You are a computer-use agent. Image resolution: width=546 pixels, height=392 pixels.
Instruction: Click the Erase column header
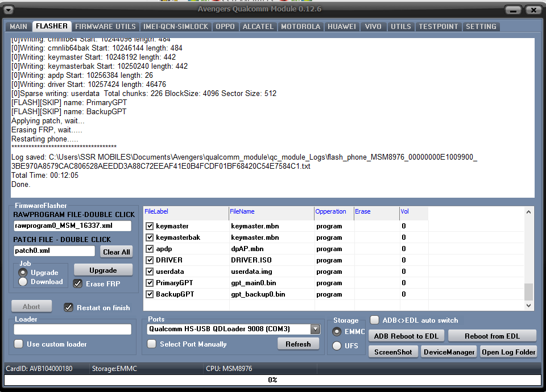(x=377, y=213)
